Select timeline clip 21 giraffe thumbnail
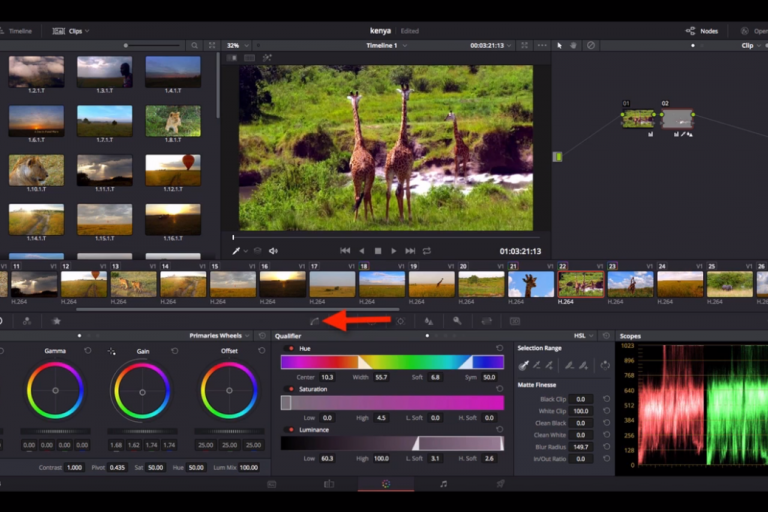 coord(531,284)
